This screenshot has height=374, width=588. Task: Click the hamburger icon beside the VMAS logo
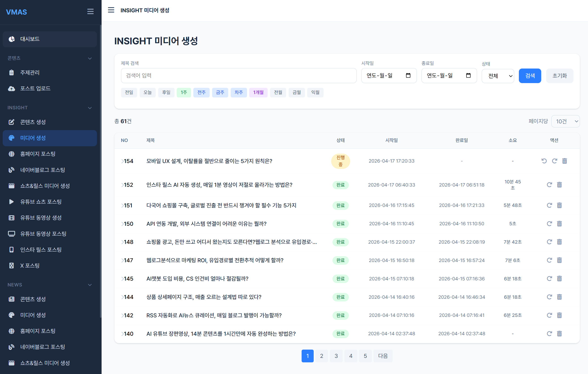click(x=90, y=11)
